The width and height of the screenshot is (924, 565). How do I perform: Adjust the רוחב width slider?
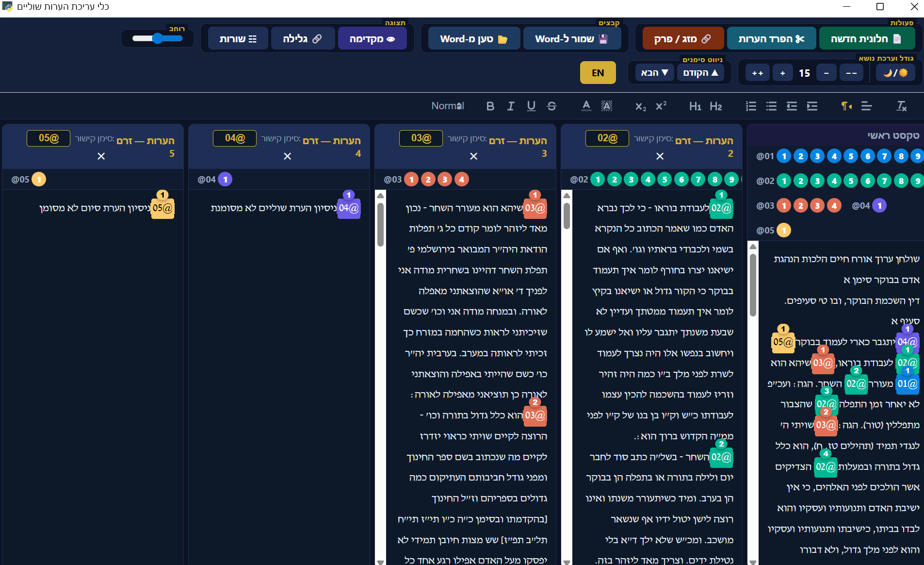157,38
